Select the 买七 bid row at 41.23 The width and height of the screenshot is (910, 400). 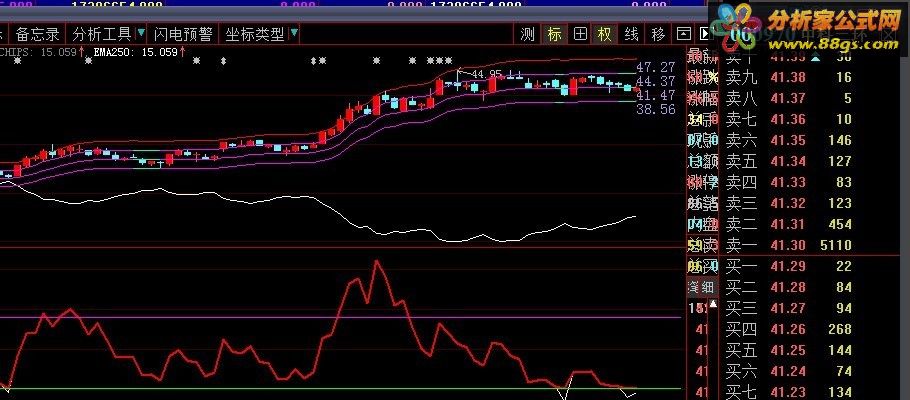(789, 392)
